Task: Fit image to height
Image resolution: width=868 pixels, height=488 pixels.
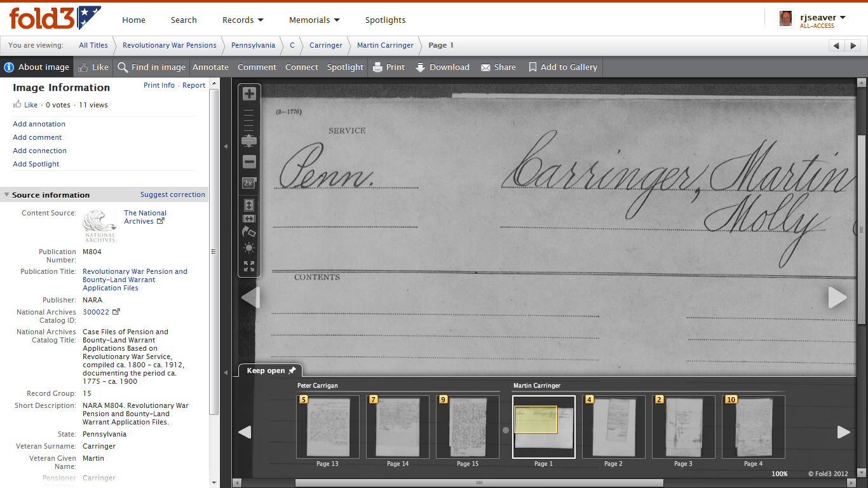Action: [249, 205]
